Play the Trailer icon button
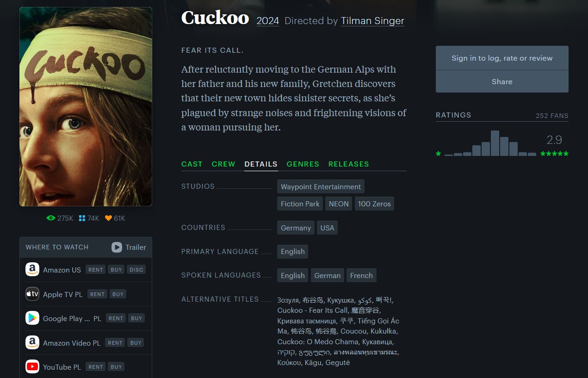The width and height of the screenshot is (588, 378). click(x=117, y=247)
